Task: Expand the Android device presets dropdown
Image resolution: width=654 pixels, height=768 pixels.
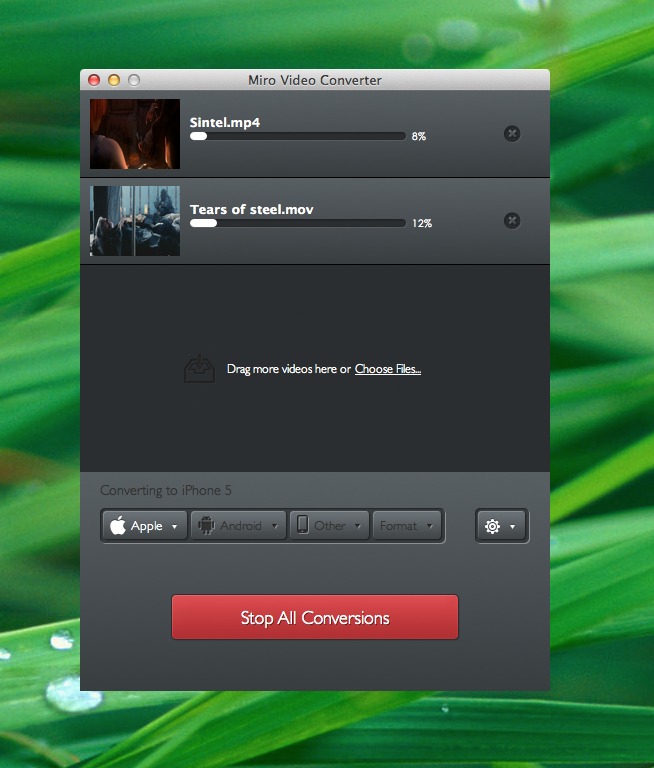Action: coord(238,526)
